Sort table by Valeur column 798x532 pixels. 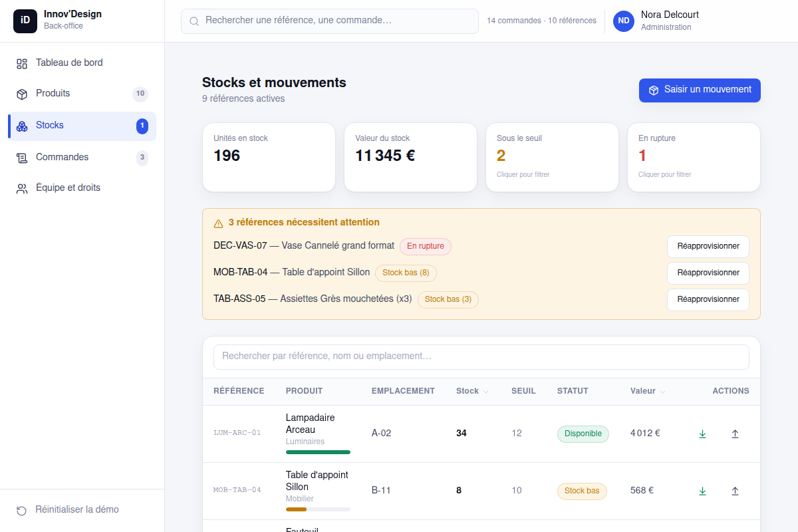648,391
